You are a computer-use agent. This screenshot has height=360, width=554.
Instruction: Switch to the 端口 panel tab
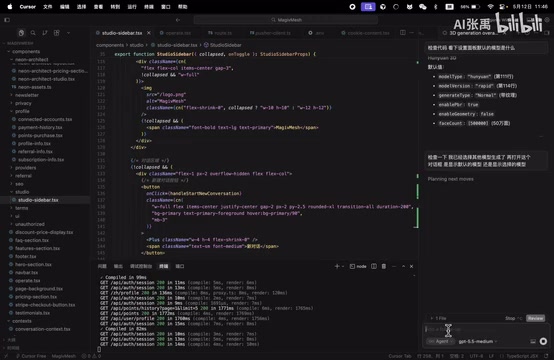click(x=180, y=266)
